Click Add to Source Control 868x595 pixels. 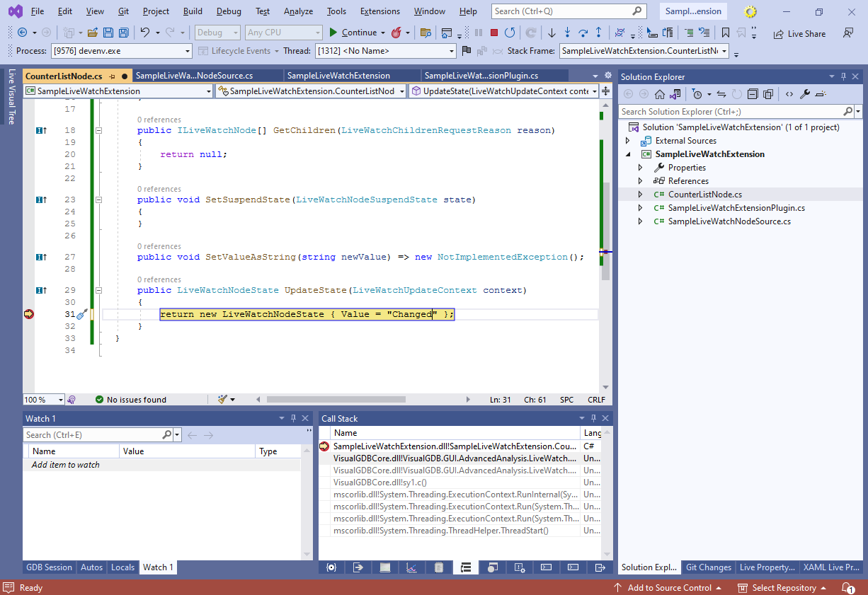[x=667, y=588]
